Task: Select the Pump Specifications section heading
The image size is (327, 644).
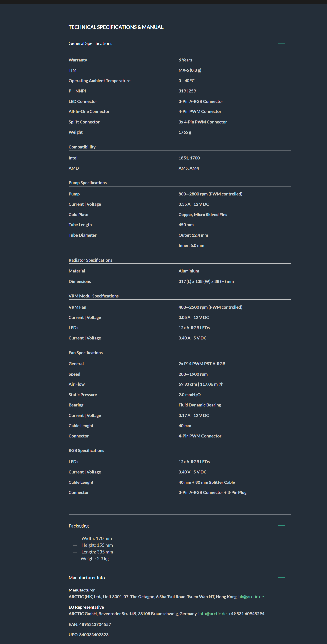Action: click(x=88, y=183)
